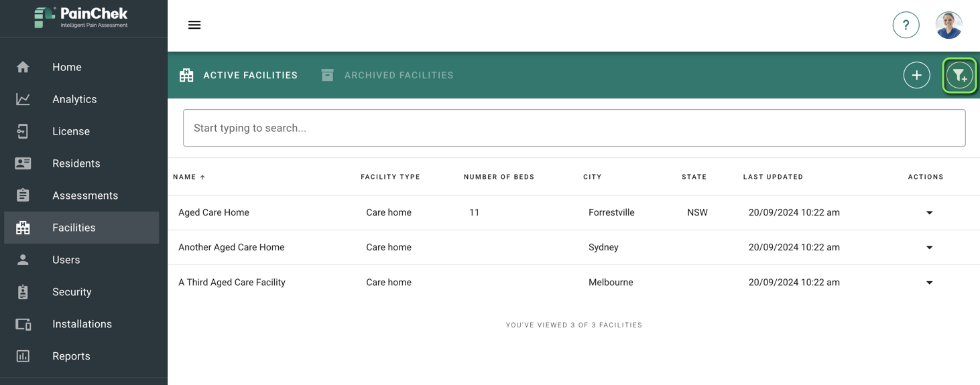Go to Assessments in the sidebar
The height and width of the screenshot is (385, 980).
[x=84, y=196]
